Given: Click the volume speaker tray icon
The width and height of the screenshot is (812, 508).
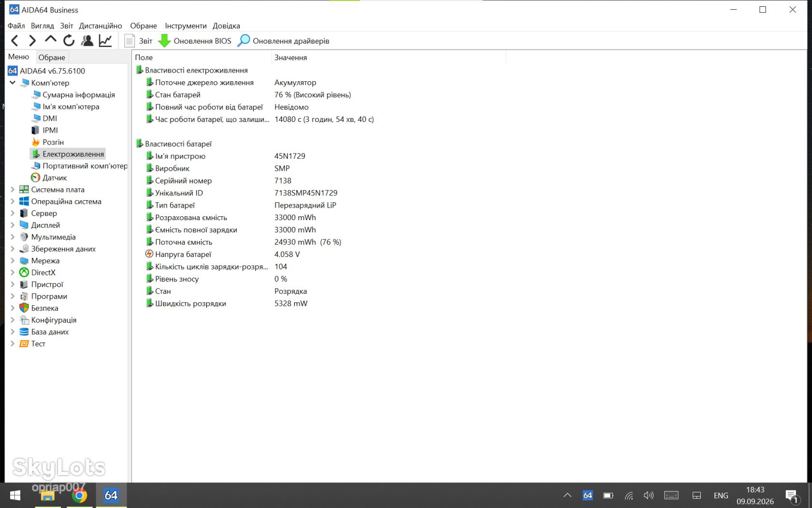Looking at the screenshot, I should point(649,495).
